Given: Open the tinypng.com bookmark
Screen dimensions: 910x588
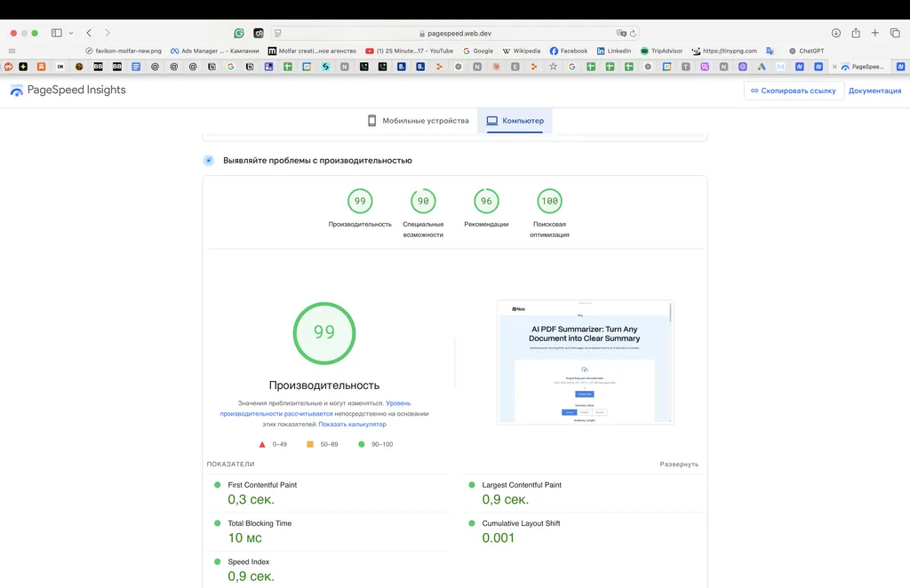Looking at the screenshot, I should click(724, 51).
